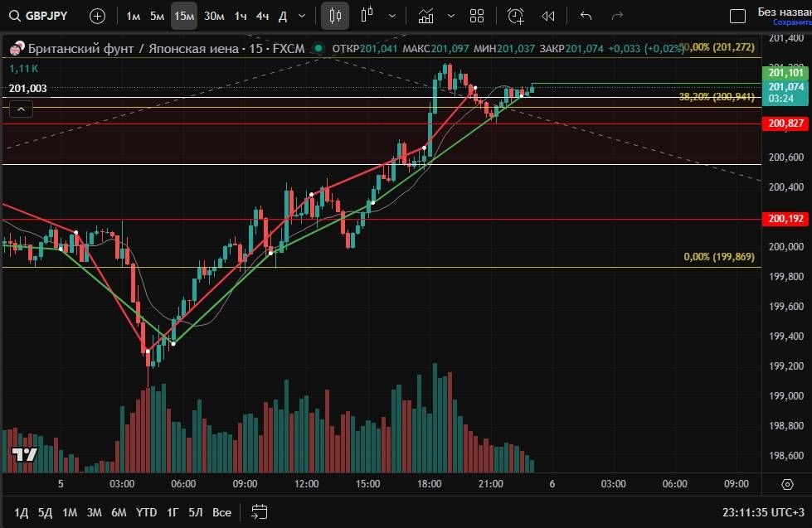Select the candlestick chart type icon
Viewport: 812px width, 528px height.
click(x=335, y=16)
